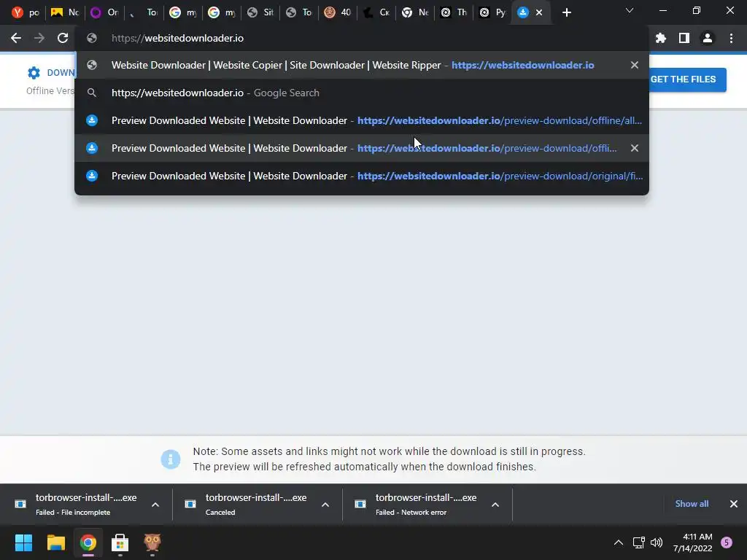Screen dimensions: 747x560
Task: Select the preview-download/offline/all suggestion
Action: (362, 120)
